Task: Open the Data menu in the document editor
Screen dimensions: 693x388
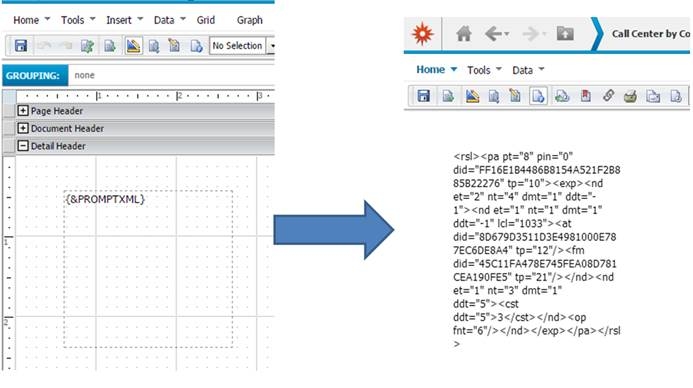Action: [x=164, y=20]
